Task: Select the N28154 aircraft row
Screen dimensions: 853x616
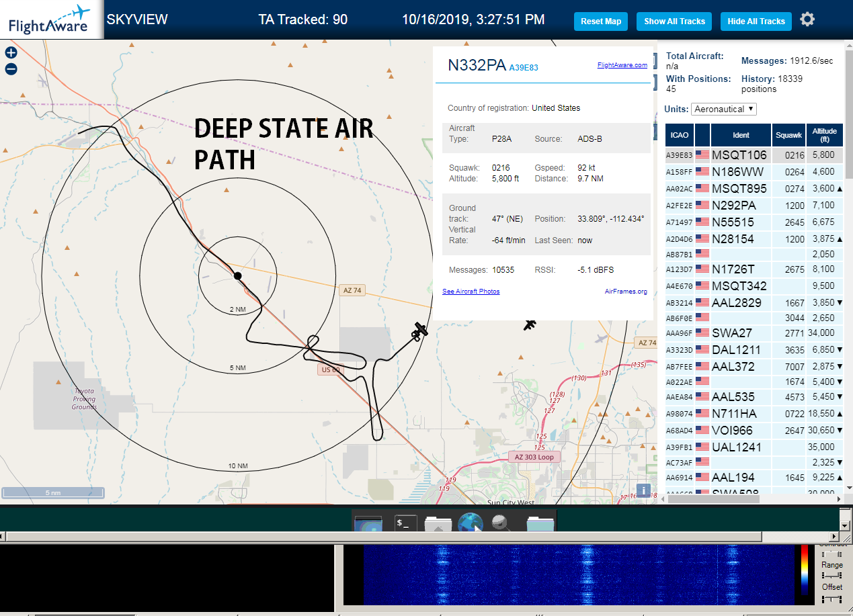Action: pos(753,239)
